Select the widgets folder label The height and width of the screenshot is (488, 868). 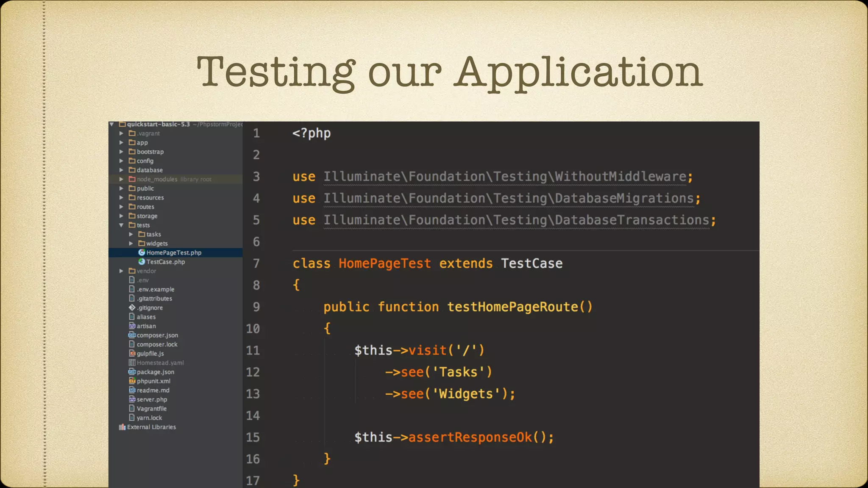tap(157, 244)
